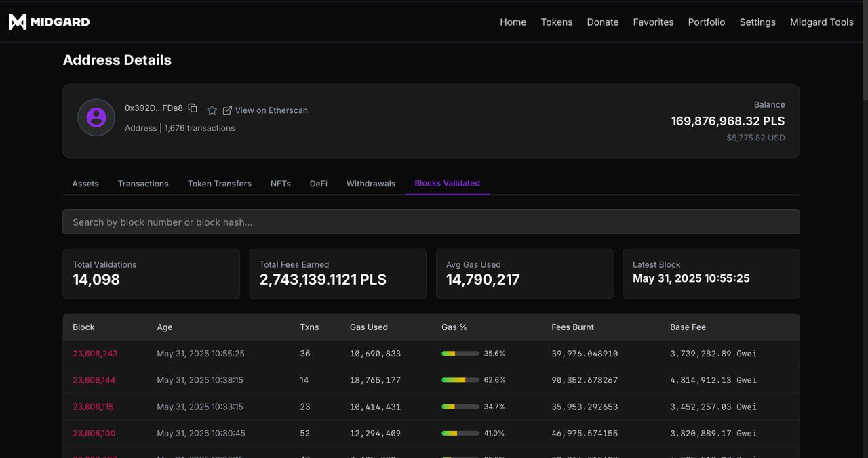This screenshot has height=458, width=868.
Task: Click fees burnt value 90,352.678267
Action: coord(585,380)
